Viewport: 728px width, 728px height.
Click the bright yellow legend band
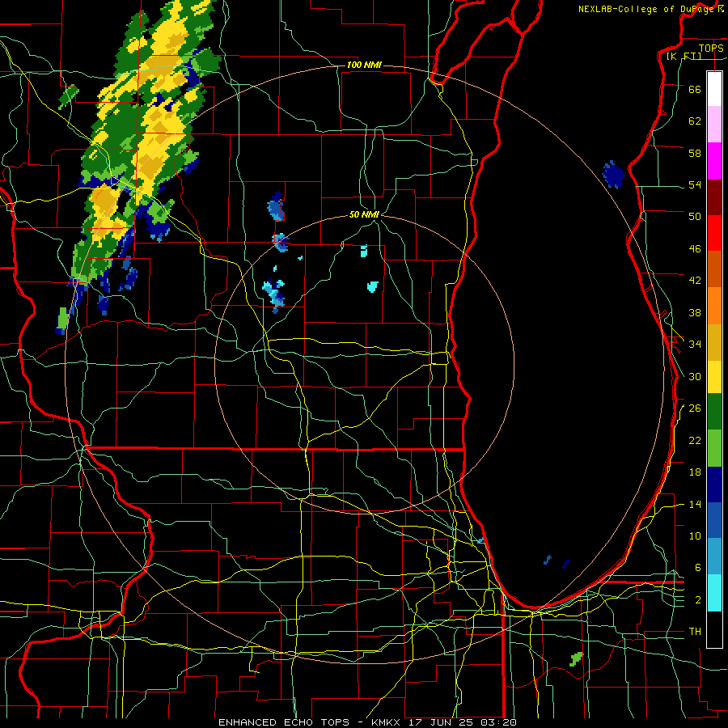click(x=714, y=376)
